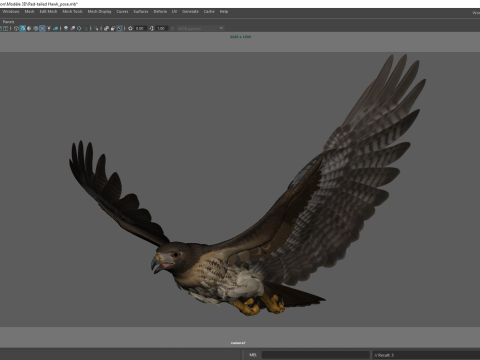Click the safe title gate icon
This screenshot has height=360, width=480.
6,28
